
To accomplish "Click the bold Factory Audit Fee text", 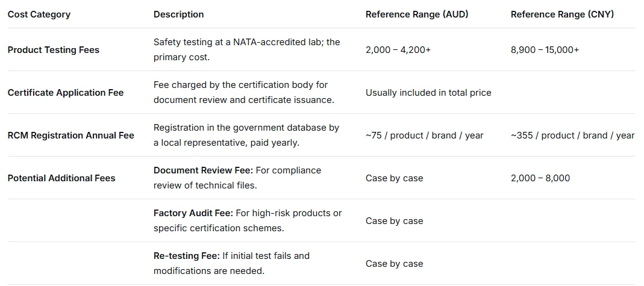I will click(x=192, y=213).
